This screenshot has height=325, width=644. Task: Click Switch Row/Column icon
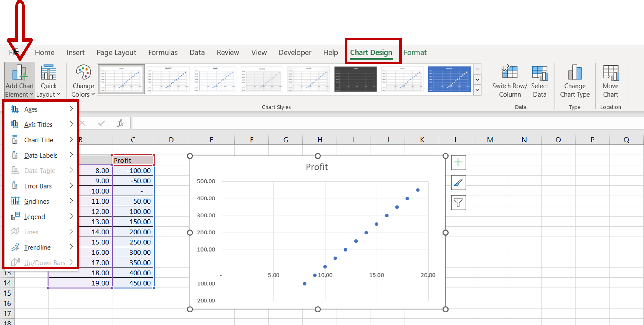coord(509,73)
